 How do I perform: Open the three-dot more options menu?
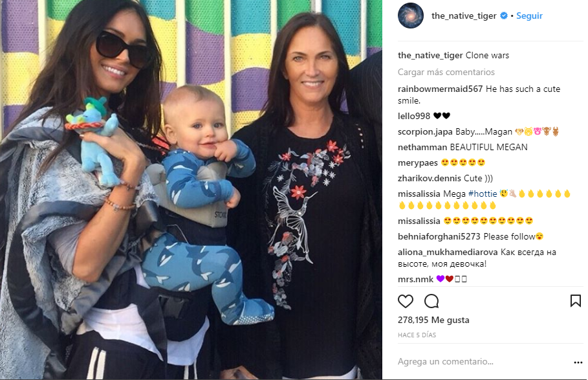(578, 363)
